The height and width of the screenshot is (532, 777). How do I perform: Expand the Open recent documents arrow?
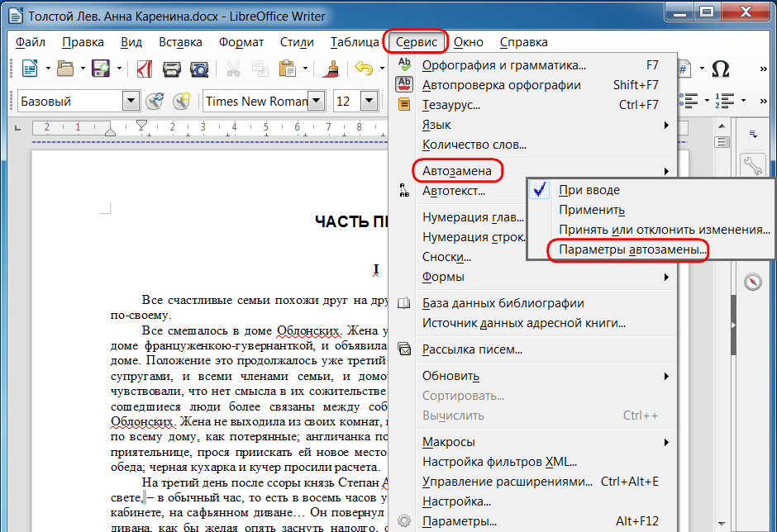pyautogui.click(x=83, y=69)
